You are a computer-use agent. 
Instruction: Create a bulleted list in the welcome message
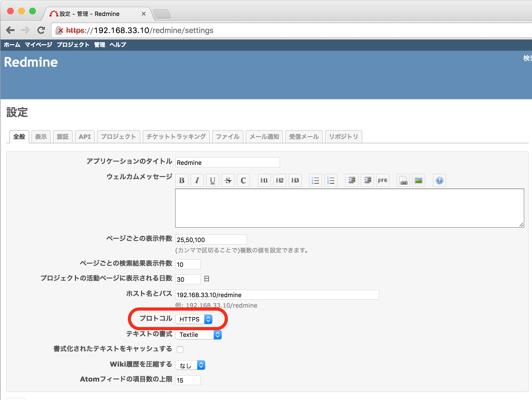[x=315, y=180]
